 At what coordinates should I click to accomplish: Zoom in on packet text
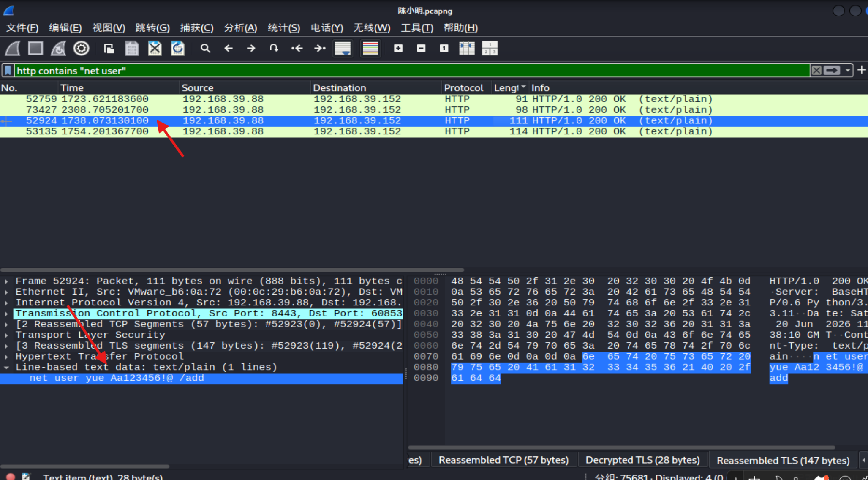coord(398,48)
